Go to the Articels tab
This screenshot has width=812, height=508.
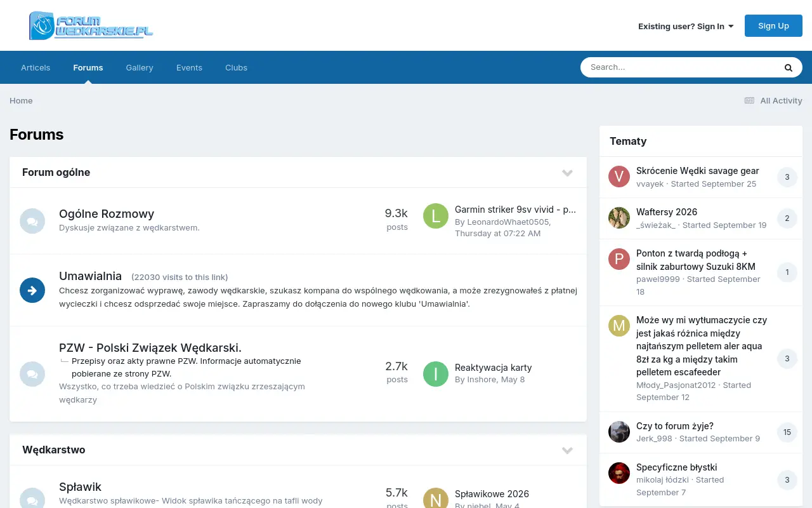click(x=36, y=67)
